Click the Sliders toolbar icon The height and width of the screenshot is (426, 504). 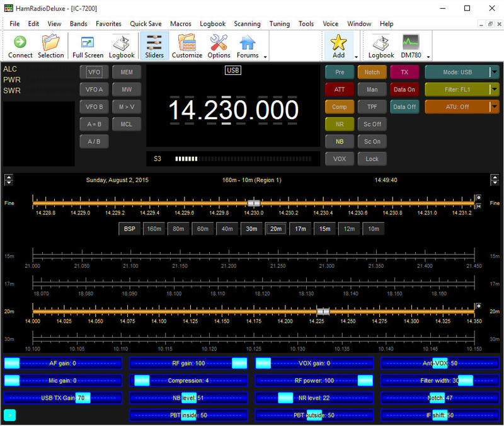[x=154, y=45]
